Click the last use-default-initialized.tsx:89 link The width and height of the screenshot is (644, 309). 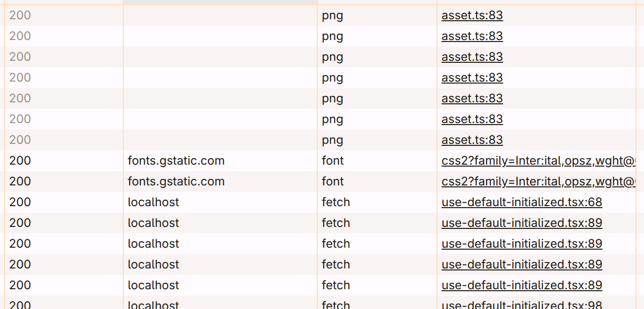tap(522, 285)
